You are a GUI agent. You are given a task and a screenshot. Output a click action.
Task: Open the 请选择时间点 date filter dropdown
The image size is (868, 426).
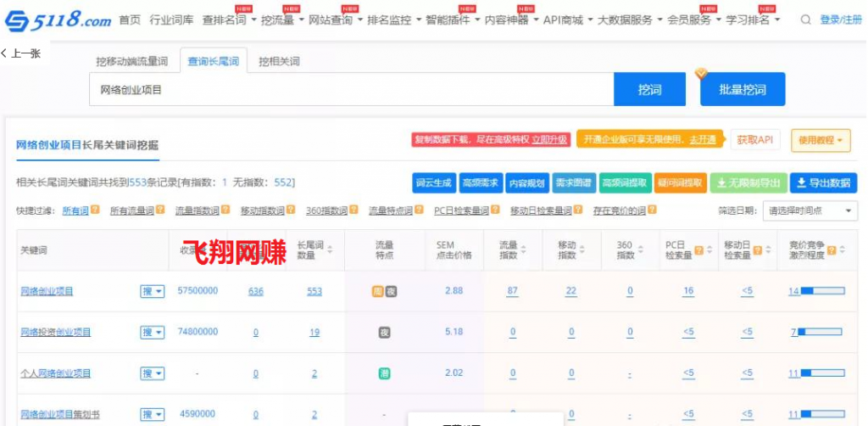click(810, 211)
